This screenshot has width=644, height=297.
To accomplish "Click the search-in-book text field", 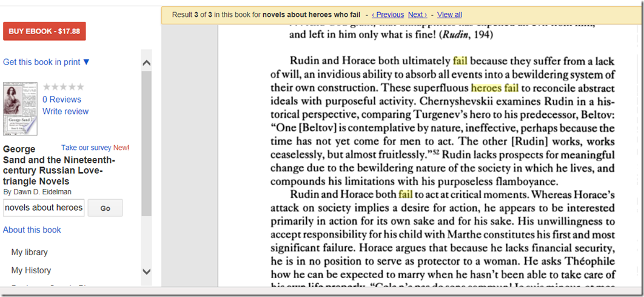I will click(44, 208).
